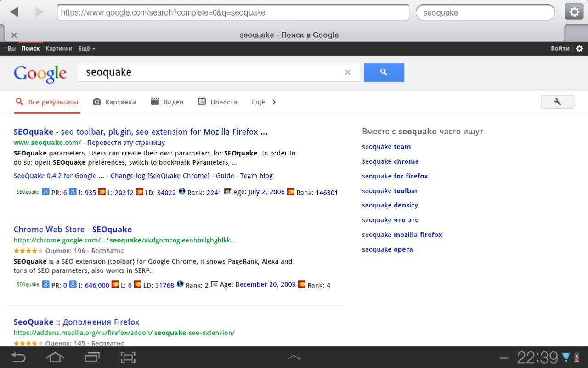Search related query 'seoquake chrome'
588x368 pixels.
(390, 161)
